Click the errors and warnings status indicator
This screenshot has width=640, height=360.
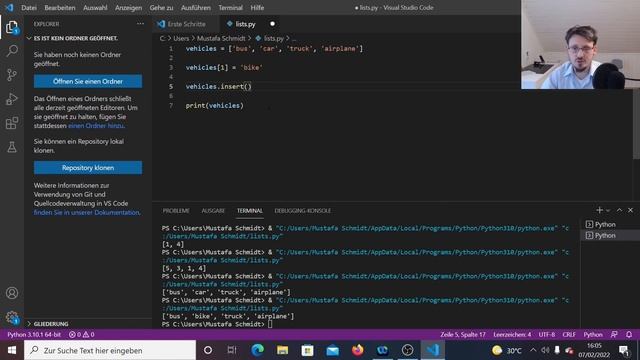81,334
